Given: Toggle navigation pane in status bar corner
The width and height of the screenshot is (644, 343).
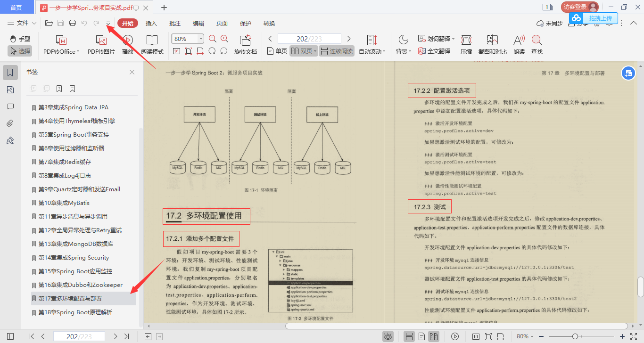Looking at the screenshot, I should coord(10,336).
